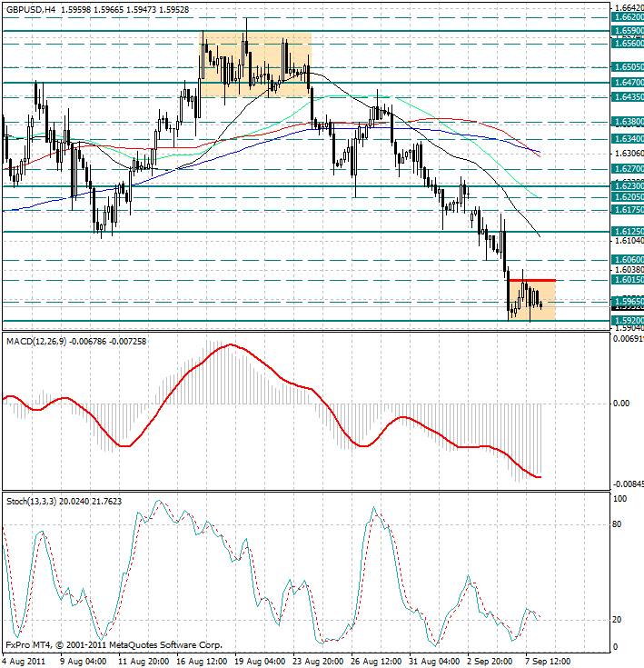Click the 1.6038 price axis value

pyautogui.click(x=629, y=269)
